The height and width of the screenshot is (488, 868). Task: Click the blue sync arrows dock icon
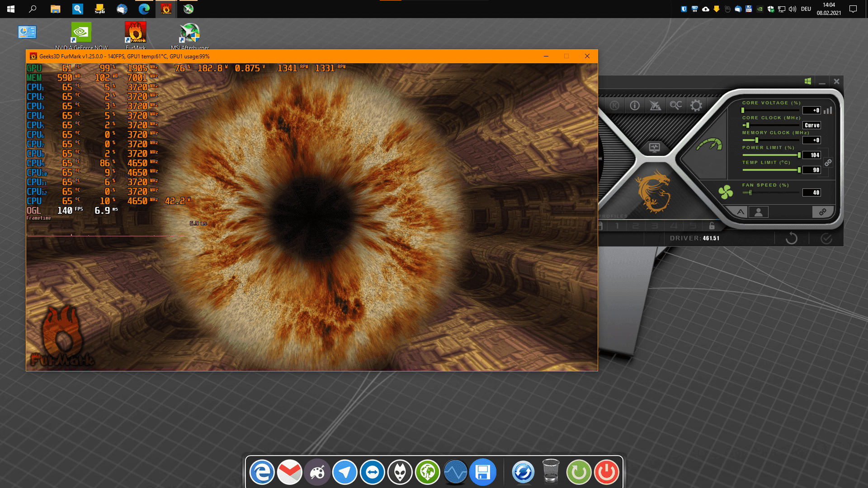point(523,472)
